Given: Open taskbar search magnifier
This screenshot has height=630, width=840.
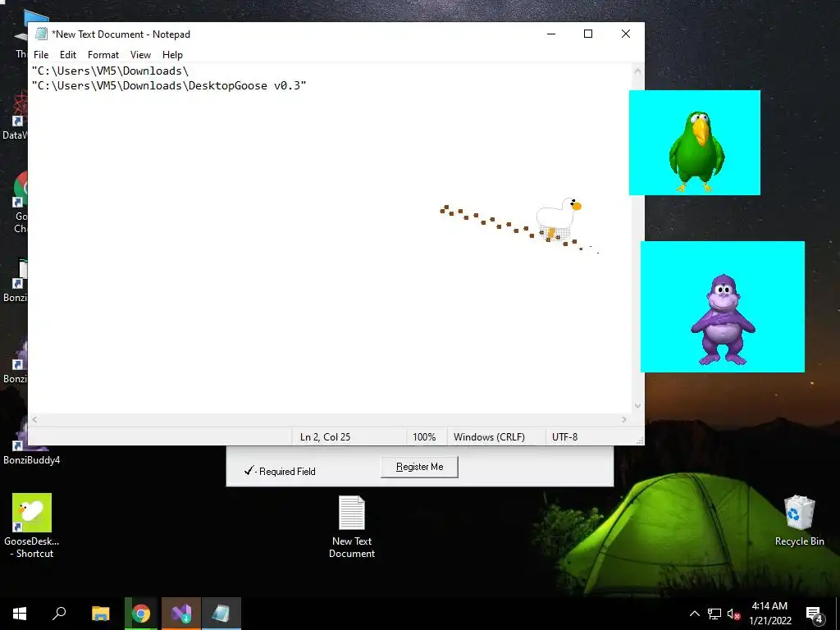Looking at the screenshot, I should [59, 614].
